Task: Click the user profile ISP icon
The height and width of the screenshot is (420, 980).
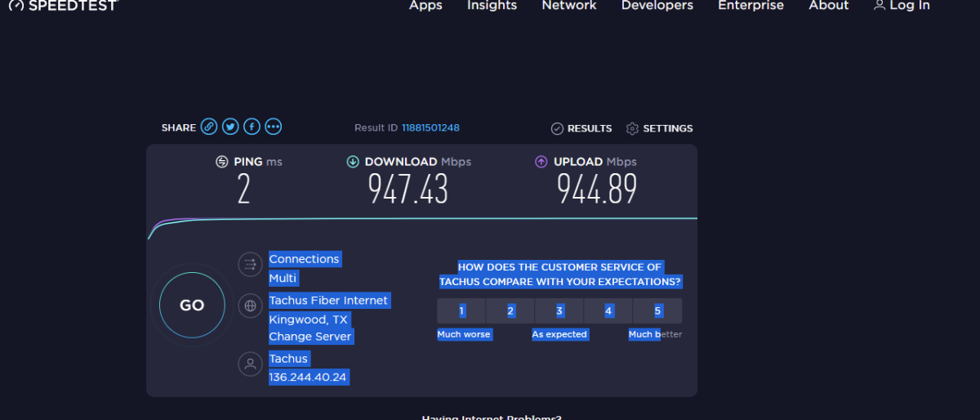Action: tap(249, 364)
